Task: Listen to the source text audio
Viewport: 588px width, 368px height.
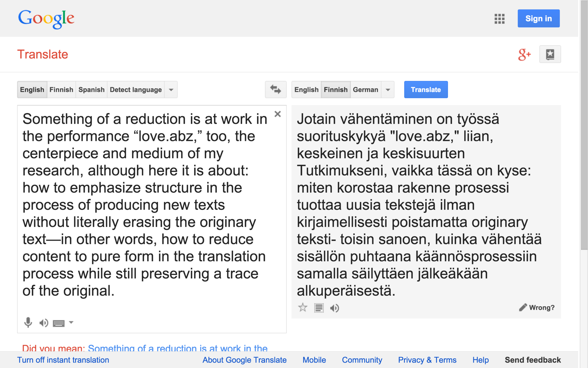Action: (x=43, y=323)
